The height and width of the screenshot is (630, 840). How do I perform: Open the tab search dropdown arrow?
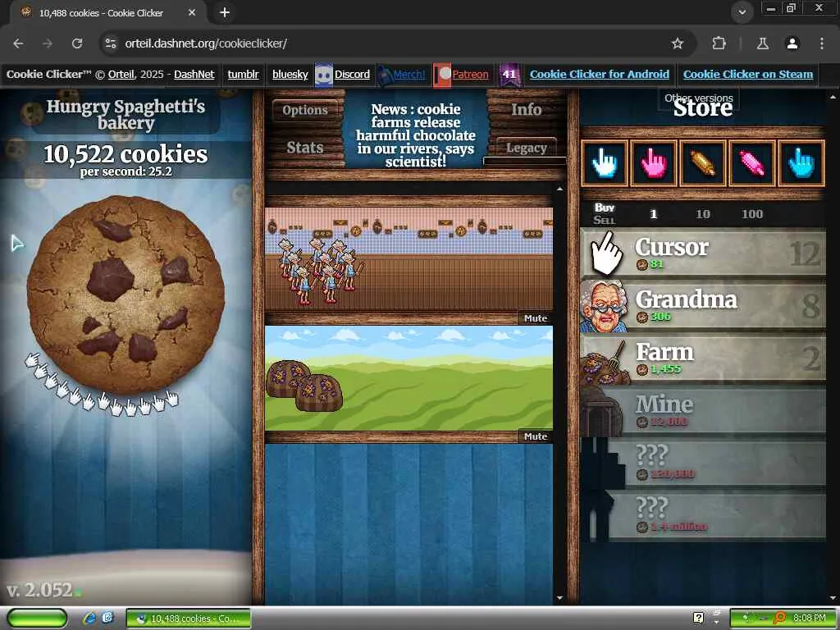[x=742, y=12]
